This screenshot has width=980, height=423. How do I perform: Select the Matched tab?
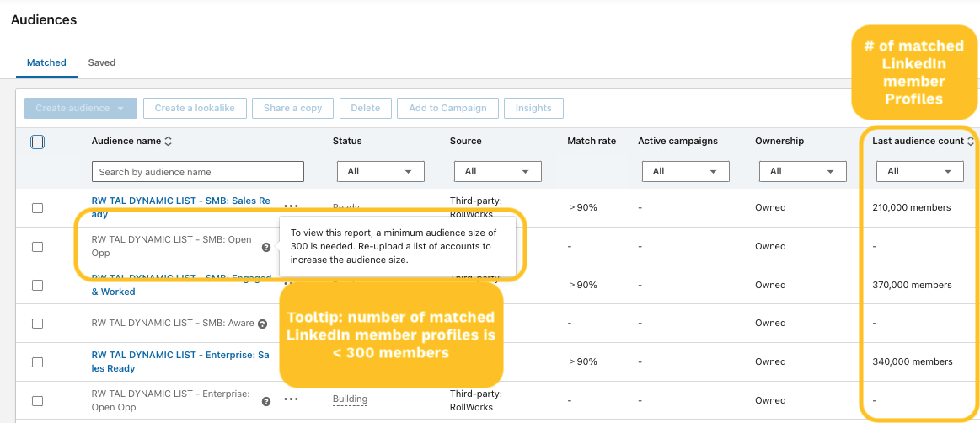click(46, 62)
